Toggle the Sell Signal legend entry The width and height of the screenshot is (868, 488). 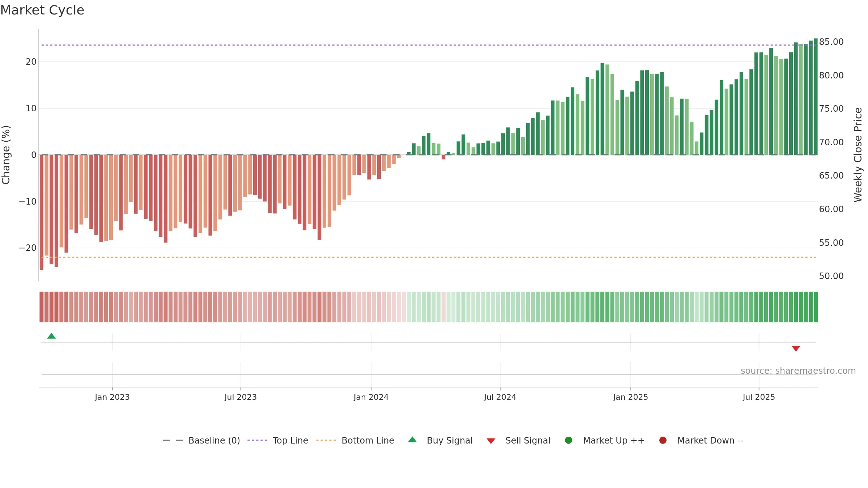click(518, 440)
